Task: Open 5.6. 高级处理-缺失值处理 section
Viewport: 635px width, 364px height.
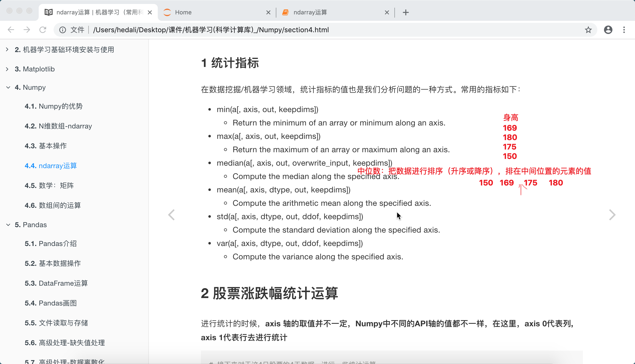Action: coord(64,343)
